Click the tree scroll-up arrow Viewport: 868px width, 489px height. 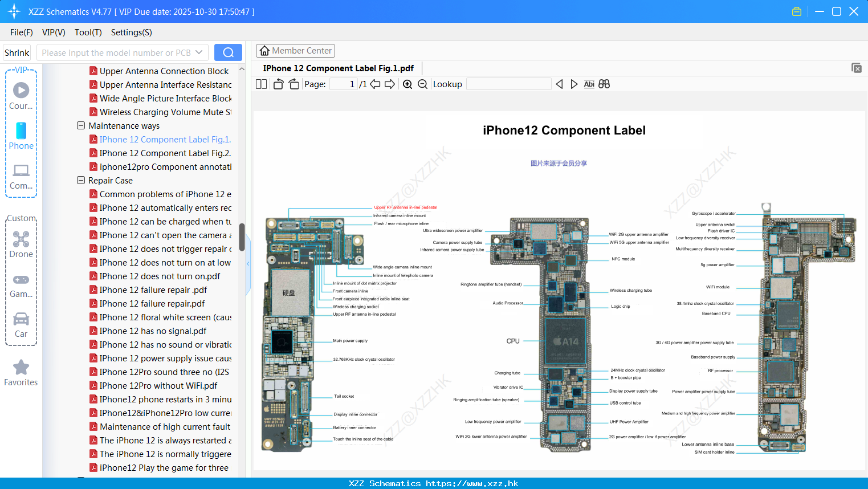click(242, 69)
